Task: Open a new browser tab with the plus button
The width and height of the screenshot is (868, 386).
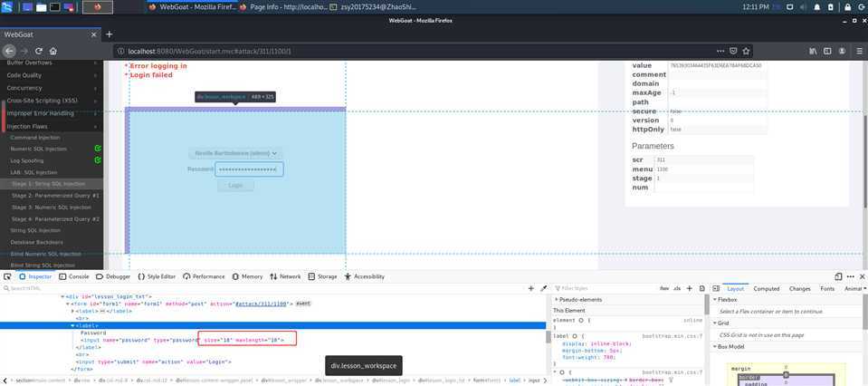Action: [109, 34]
